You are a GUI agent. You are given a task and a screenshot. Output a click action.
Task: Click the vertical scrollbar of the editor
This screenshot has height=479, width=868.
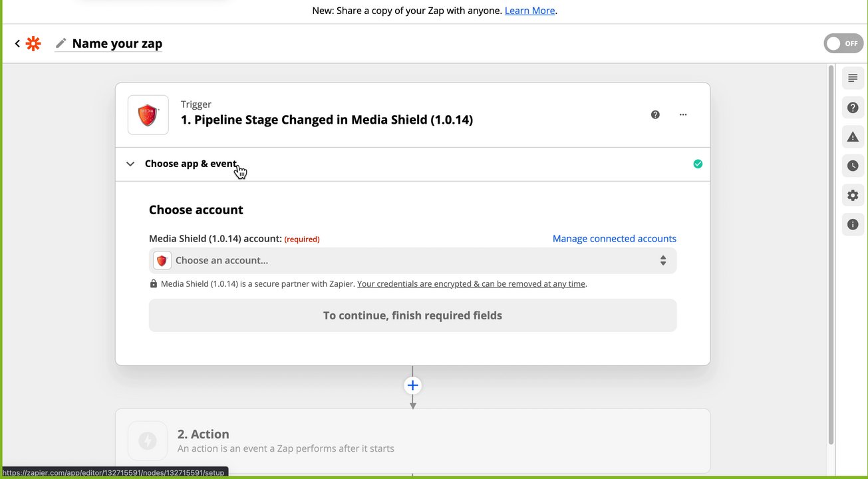pyautogui.click(x=830, y=253)
